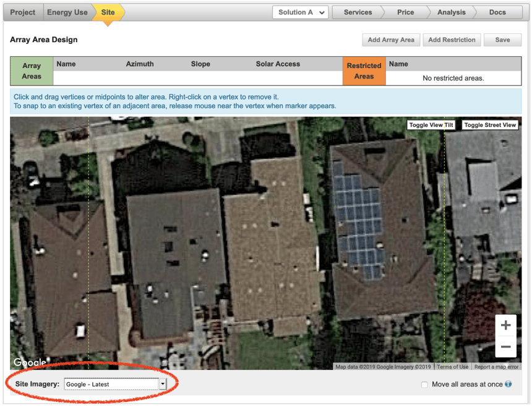
Task: Enable Move all areas at once
Action: (424, 384)
